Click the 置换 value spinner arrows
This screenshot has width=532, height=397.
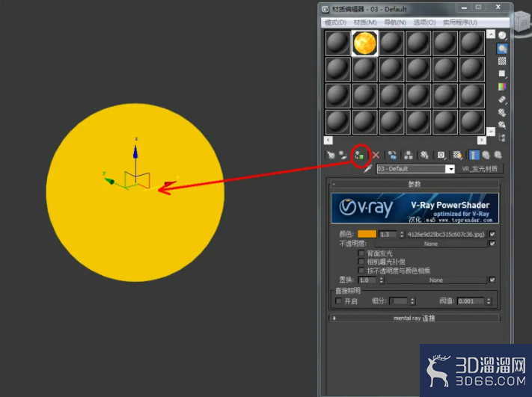point(382,280)
